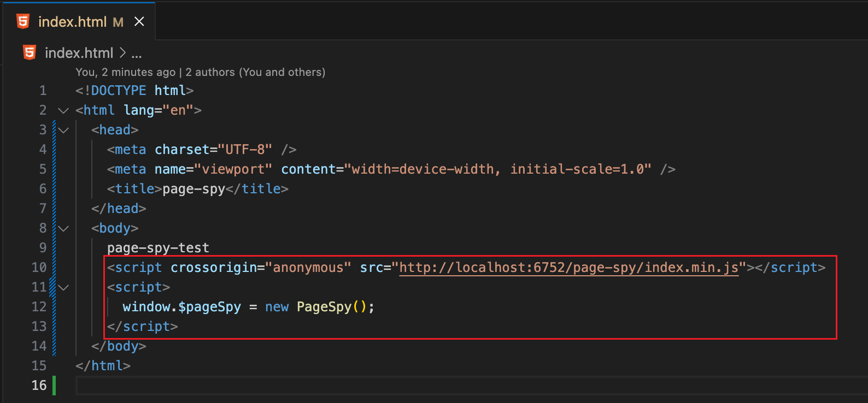This screenshot has height=403, width=868.
Task: Click the closing script tag on line 13
Action: [x=143, y=327]
